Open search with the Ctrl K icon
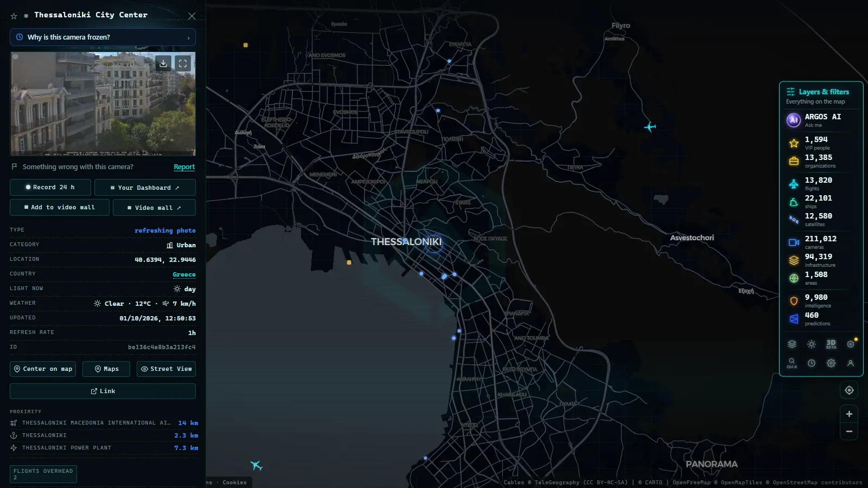The height and width of the screenshot is (488, 868). [x=792, y=363]
